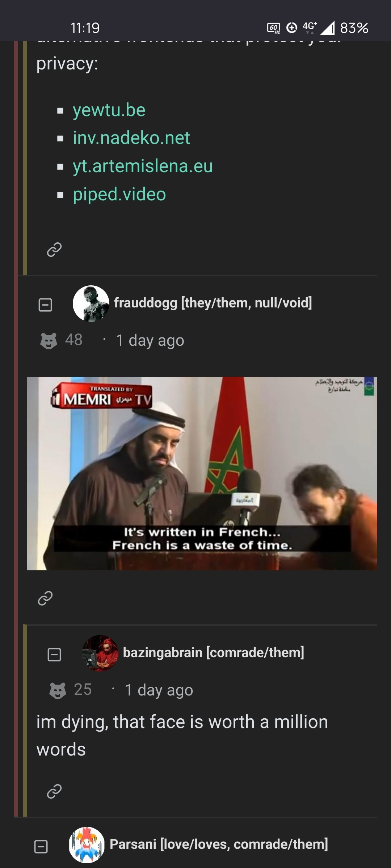This screenshot has height=868, width=391.
Task: Copy permalink icon below piped.video list
Action: (54, 249)
